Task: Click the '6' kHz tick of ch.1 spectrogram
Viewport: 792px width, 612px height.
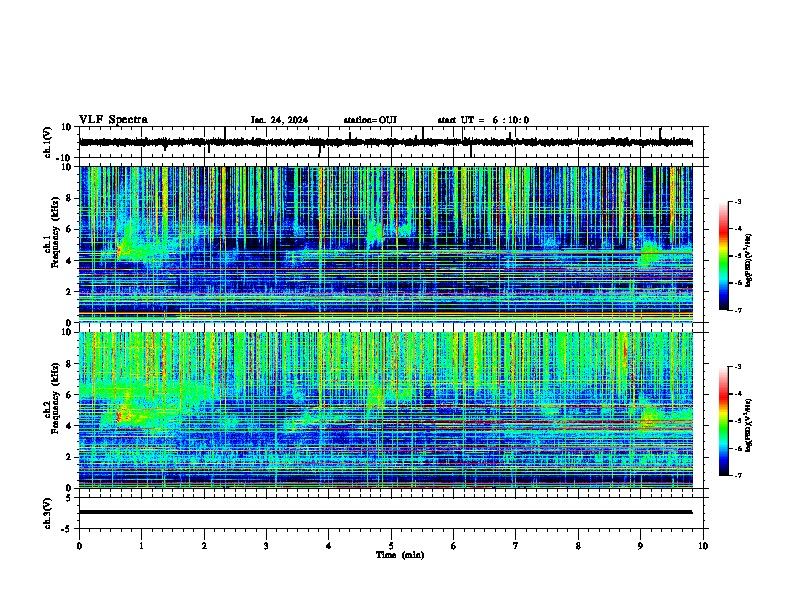Action: point(69,229)
